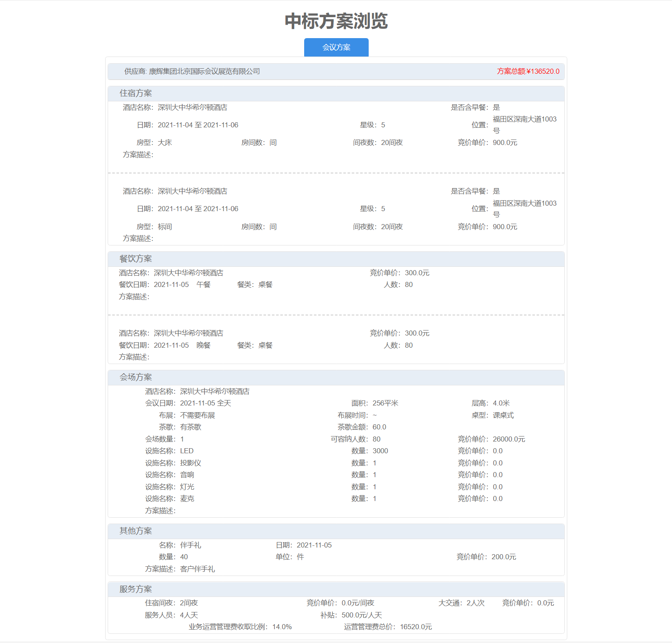Click the 晚餐 meal entry
The width and height of the screenshot is (672, 643).
[204, 346]
